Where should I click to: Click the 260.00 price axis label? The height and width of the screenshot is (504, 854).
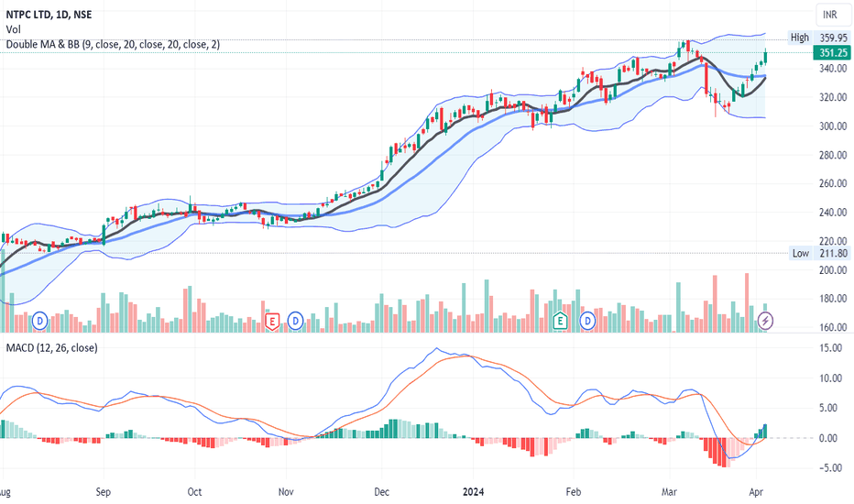(x=833, y=183)
